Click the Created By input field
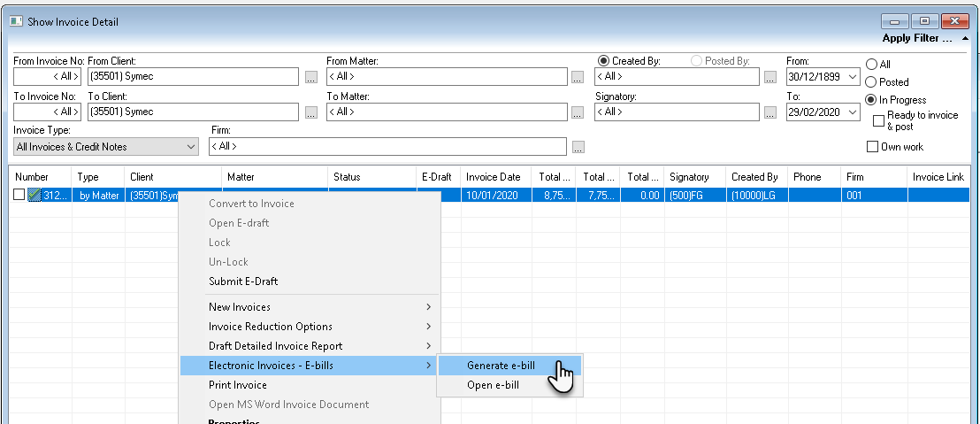980x424 pixels. pyautogui.click(x=677, y=77)
